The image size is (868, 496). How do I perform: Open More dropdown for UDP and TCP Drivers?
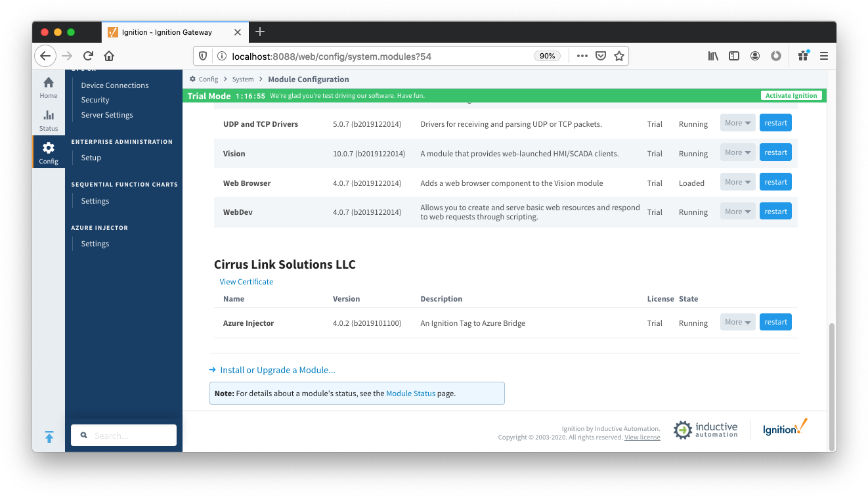737,123
